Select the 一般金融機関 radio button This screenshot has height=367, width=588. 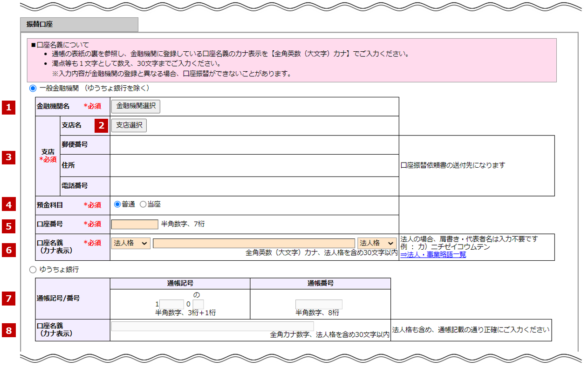click(x=33, y=88)
